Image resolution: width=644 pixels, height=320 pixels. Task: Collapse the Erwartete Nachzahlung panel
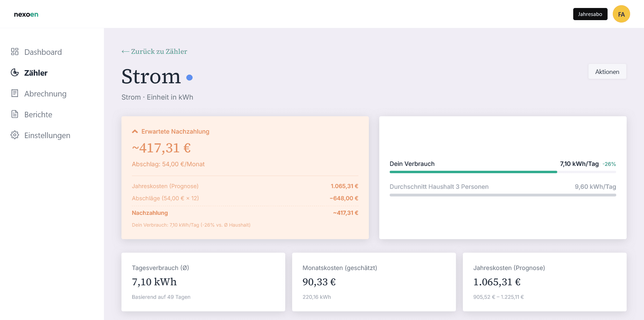(x=135, y=131)
